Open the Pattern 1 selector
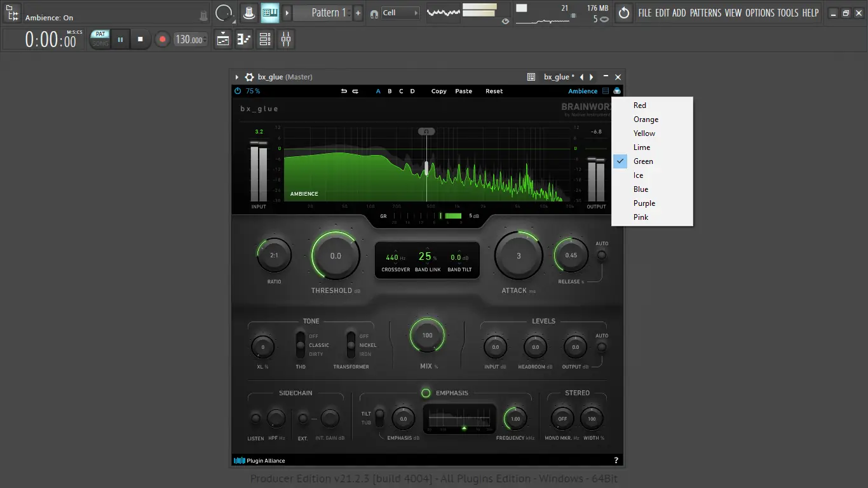 323,13
